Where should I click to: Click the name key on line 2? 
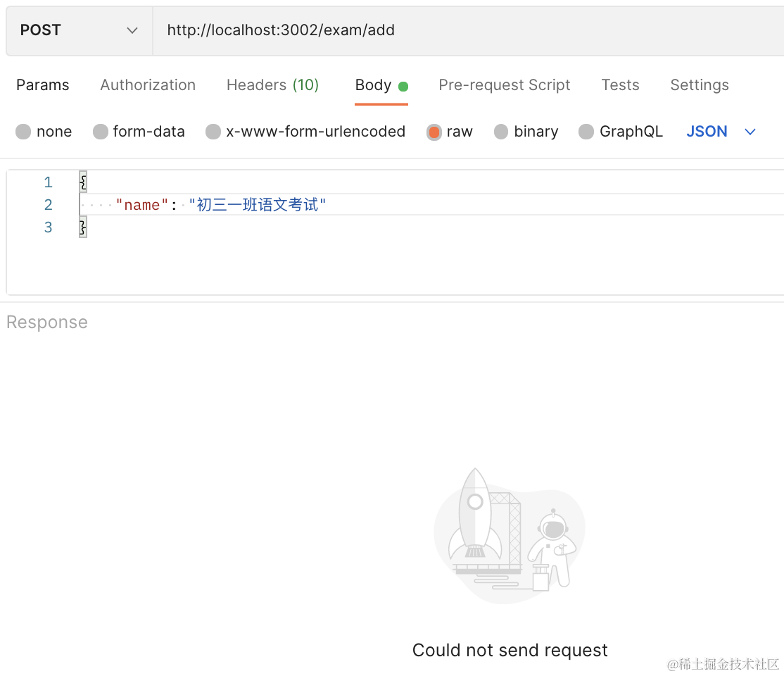point(142,205)
